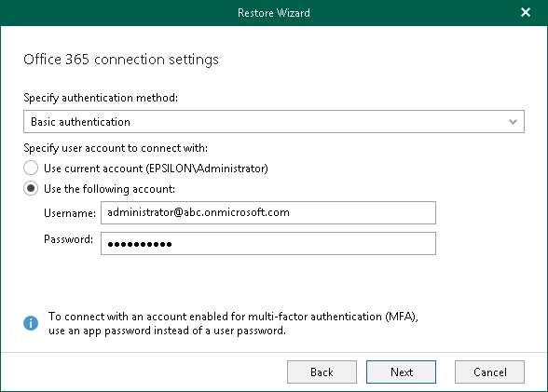Click the Password label

69,239
